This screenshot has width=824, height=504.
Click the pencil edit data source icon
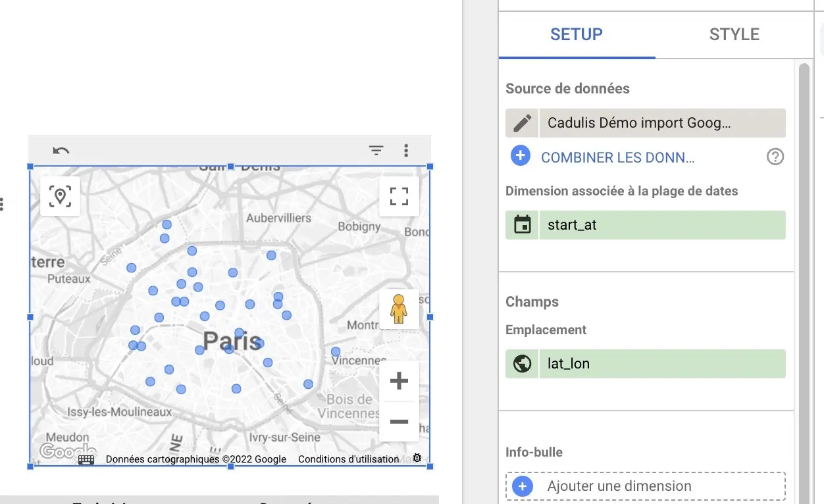(523, 123)
